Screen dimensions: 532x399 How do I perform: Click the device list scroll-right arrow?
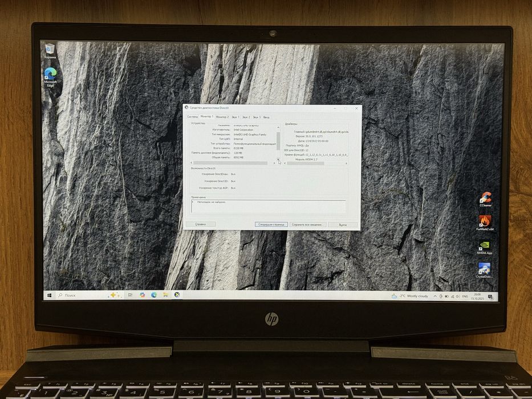tap(274, 163)
